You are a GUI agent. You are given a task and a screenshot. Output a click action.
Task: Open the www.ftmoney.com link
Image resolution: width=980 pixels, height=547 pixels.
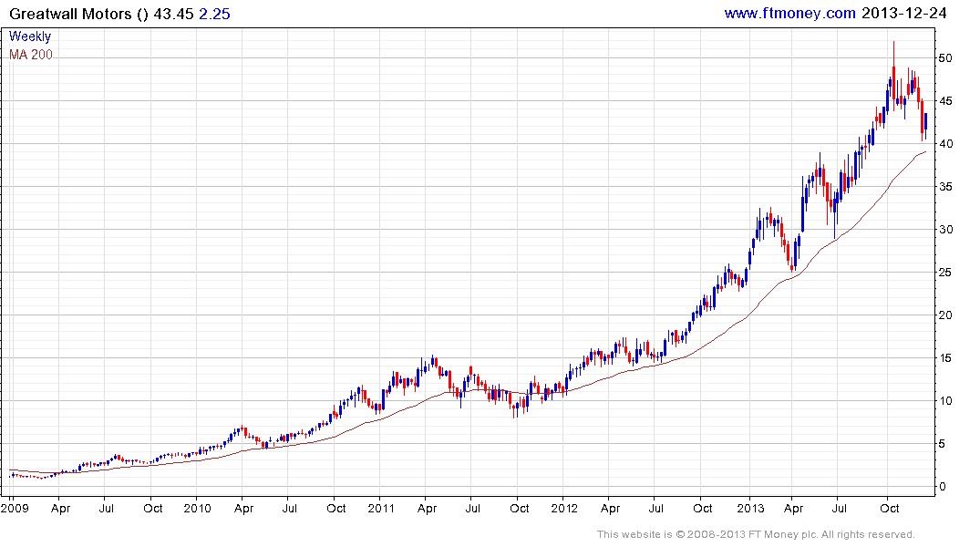click(789, 13)
